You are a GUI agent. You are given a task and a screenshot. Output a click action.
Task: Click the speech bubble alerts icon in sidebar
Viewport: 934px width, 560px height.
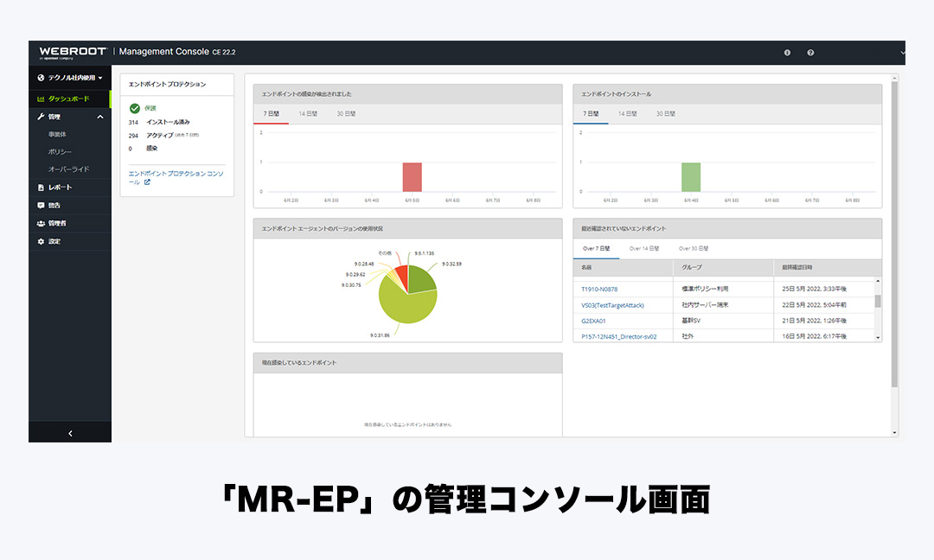pyautogui.click(x=41, y=206)
